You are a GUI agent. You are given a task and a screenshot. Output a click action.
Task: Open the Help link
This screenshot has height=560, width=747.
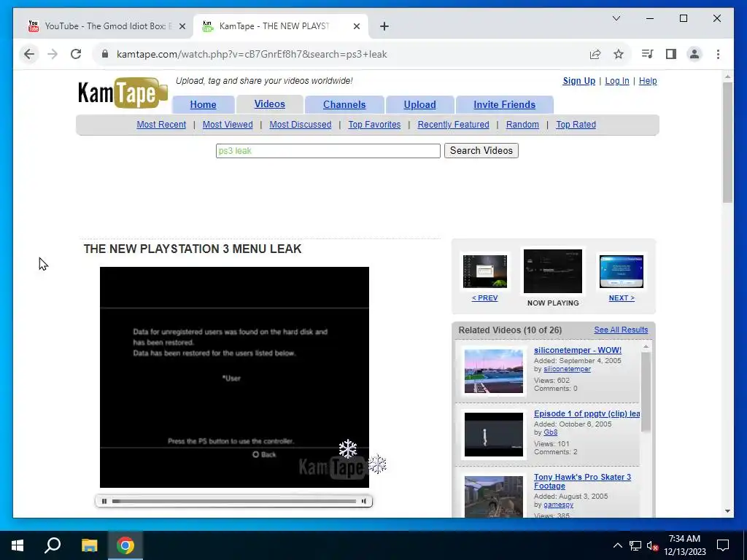pos(648,81)
